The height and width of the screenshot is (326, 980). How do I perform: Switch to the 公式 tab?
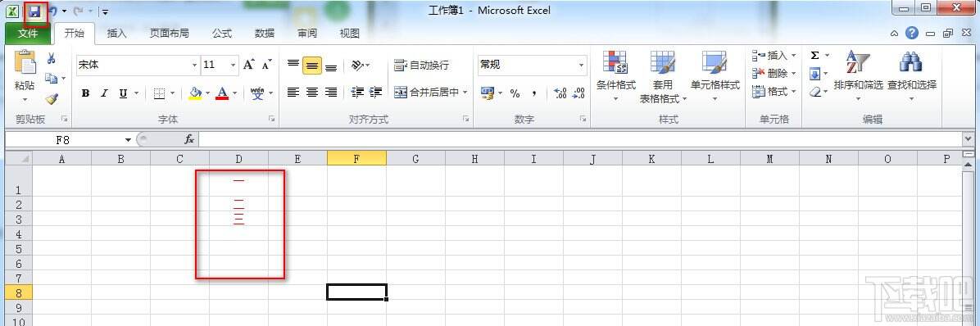pos(222,34)
